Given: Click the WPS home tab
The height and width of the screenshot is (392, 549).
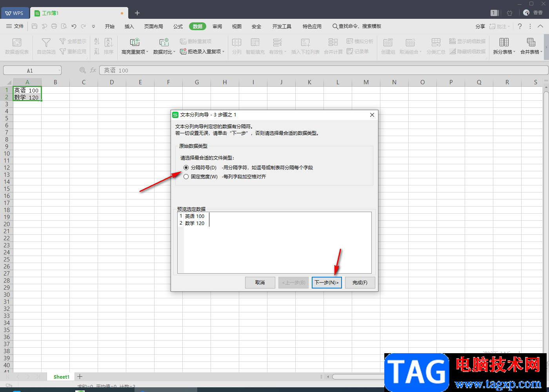Looking at the screenshot, I should click(15, 13).
